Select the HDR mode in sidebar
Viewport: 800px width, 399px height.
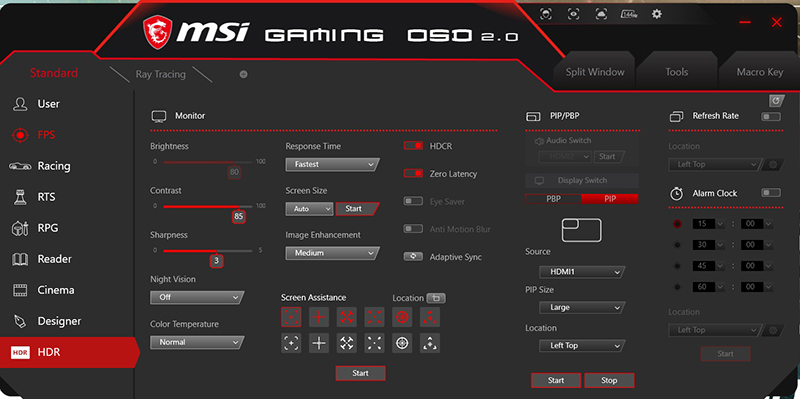[x=69, y=353]
